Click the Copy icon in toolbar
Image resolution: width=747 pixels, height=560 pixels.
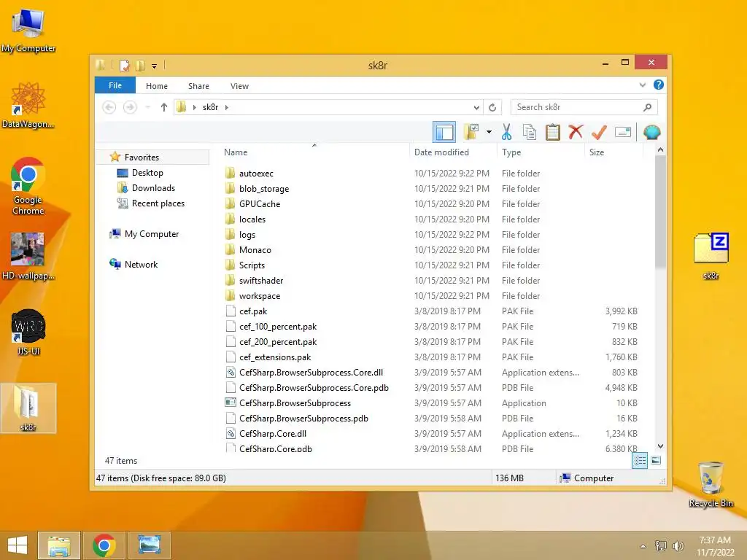point(530,132)
